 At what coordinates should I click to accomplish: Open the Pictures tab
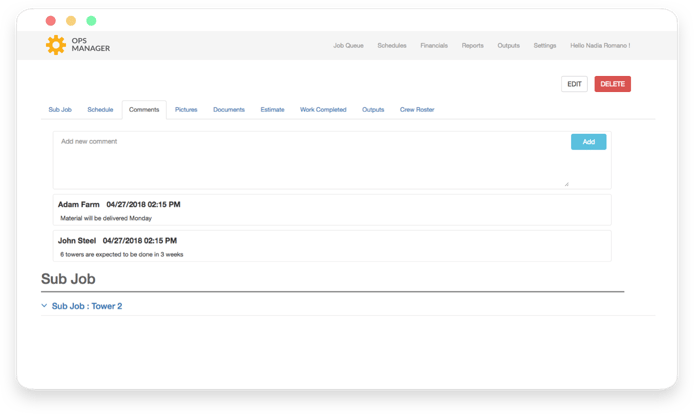pyautogui.click(x=186, y=110)
